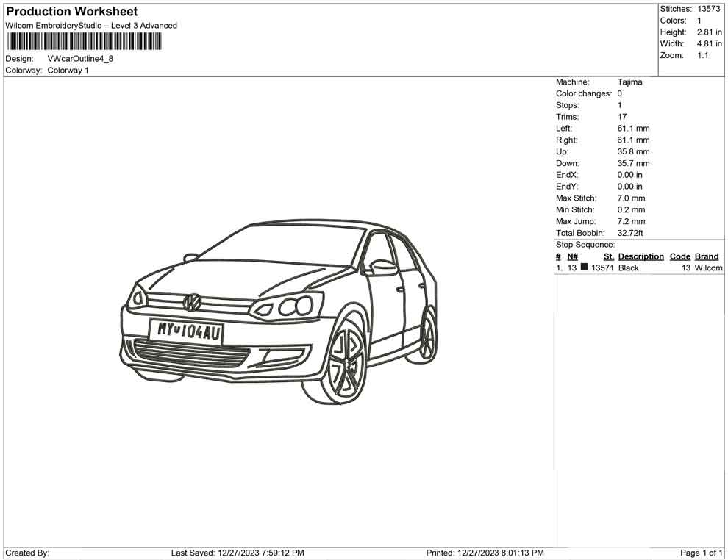The height and width of the screenshot is (560, 728).
Task: Click the Machine value Tajima
Action: [x=629, y=82]
